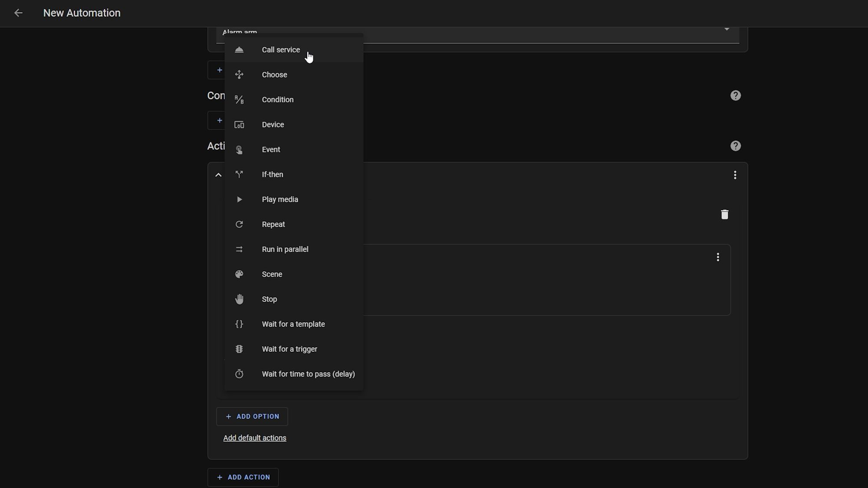The width and height of the screenshot is (868, 488).
Task: Select the Repeat action type
Action: pyautogui.click(x=273, y=224)
